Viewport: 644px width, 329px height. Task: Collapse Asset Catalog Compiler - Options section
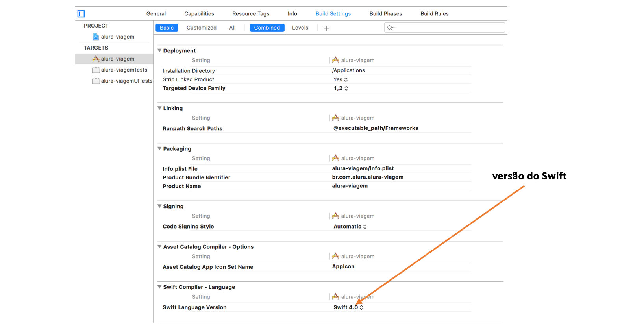[159, 246]
